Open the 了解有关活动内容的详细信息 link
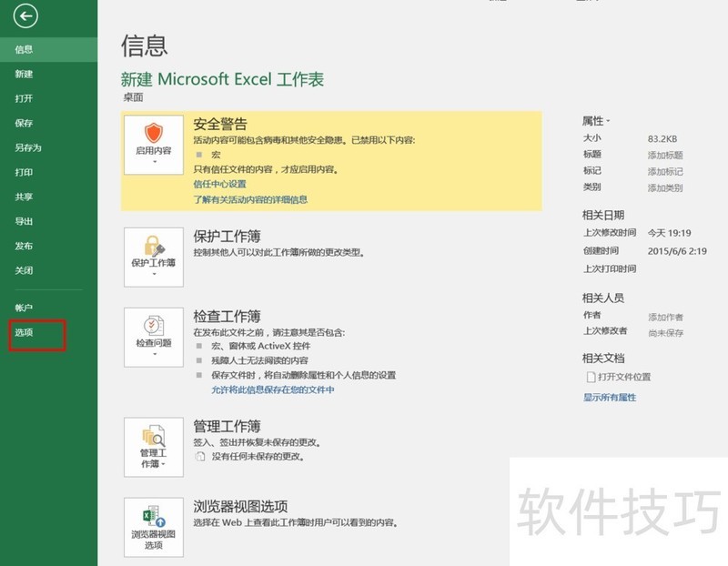The width and height of the screenshot is (728, 566). [250, 199]
